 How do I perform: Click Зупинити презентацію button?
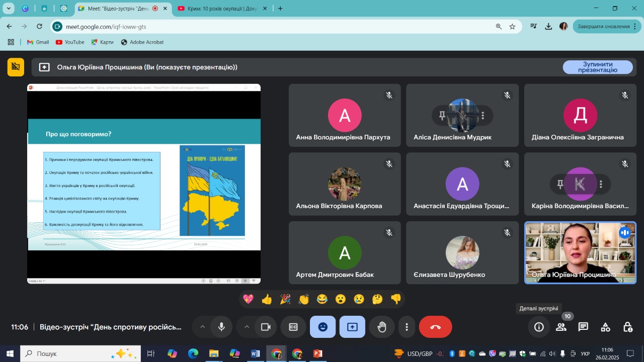597,67
